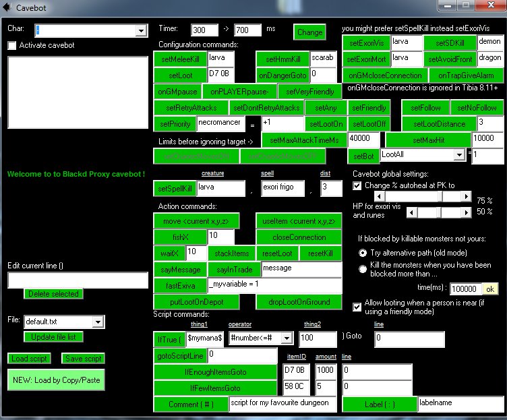Open the LootAll setBot dropdown
The image size is (507, 420).
(459, 155)
